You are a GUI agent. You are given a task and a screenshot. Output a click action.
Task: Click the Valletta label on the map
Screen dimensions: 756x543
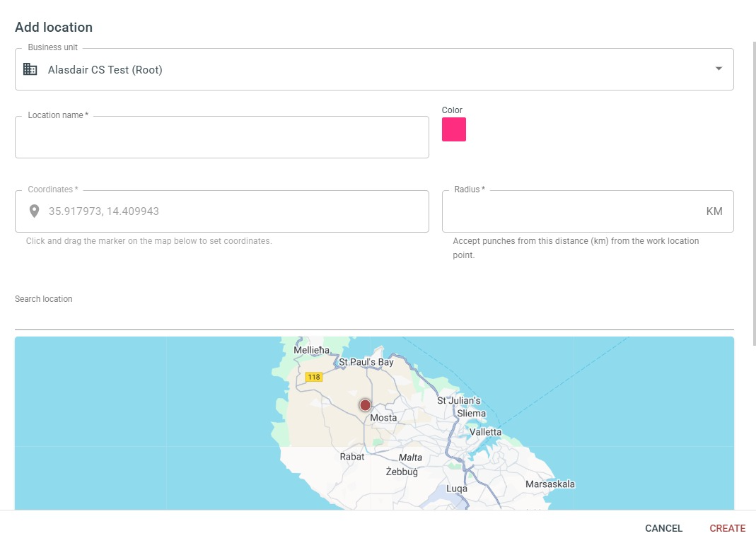486,432
